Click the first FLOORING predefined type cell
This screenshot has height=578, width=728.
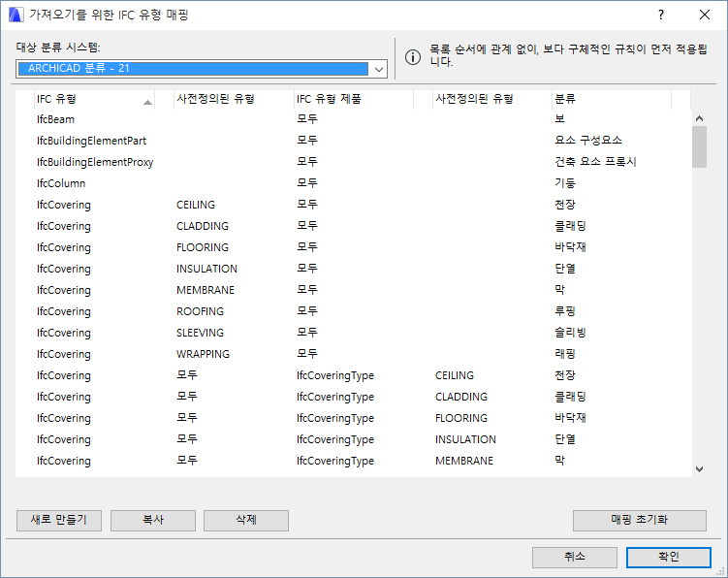[x=203, y=247]
